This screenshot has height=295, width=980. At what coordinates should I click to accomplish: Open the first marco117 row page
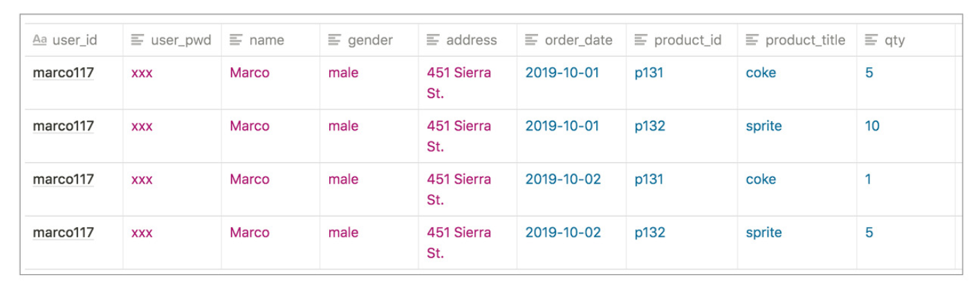coord(64,73)
